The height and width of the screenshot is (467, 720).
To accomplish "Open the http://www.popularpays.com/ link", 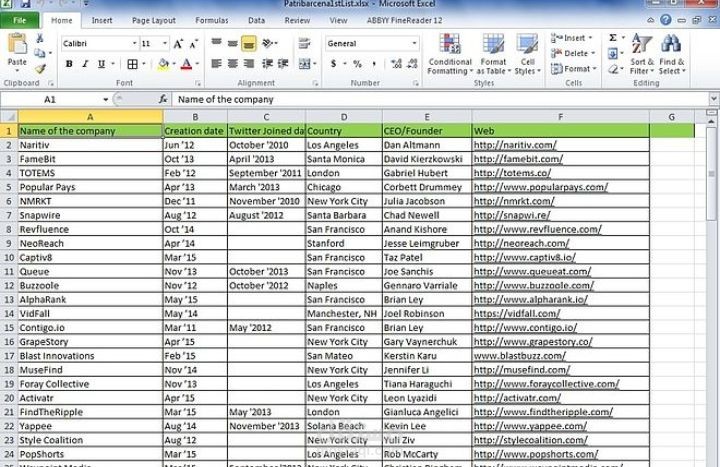I will (x=540, y=187).
